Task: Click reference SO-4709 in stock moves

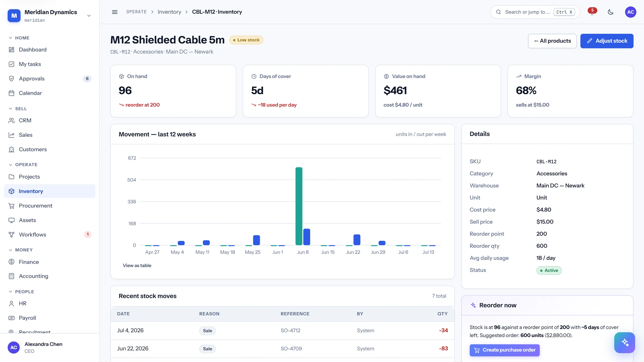Action: 291,349
